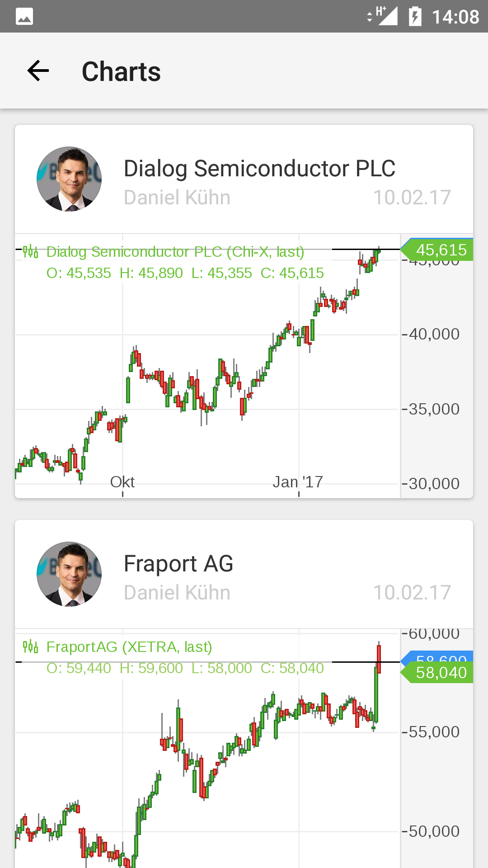Tap the Jan '17 label on the Dialog chart axis
Viewport: 488px width, 868px height.
(x=298, y=482)
